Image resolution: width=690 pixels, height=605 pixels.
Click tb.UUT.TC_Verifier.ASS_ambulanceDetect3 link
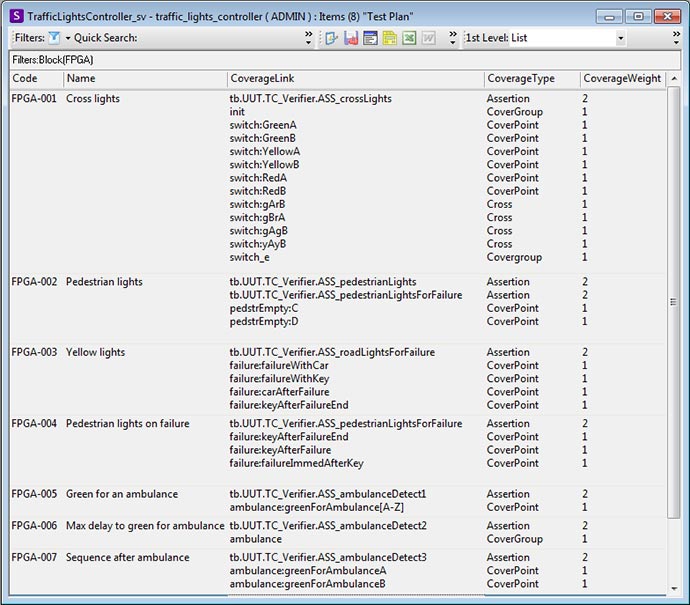click(x=328, y=557)
